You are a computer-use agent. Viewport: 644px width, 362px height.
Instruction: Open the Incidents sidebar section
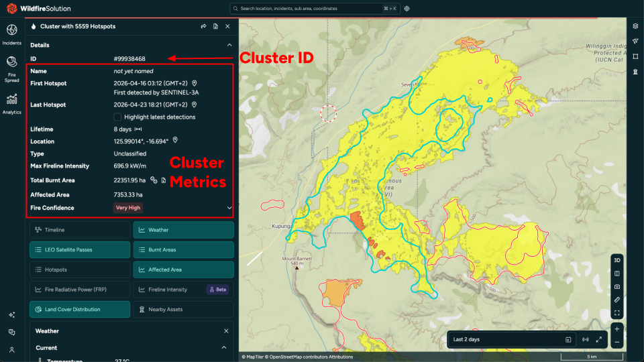pos(11,34)
